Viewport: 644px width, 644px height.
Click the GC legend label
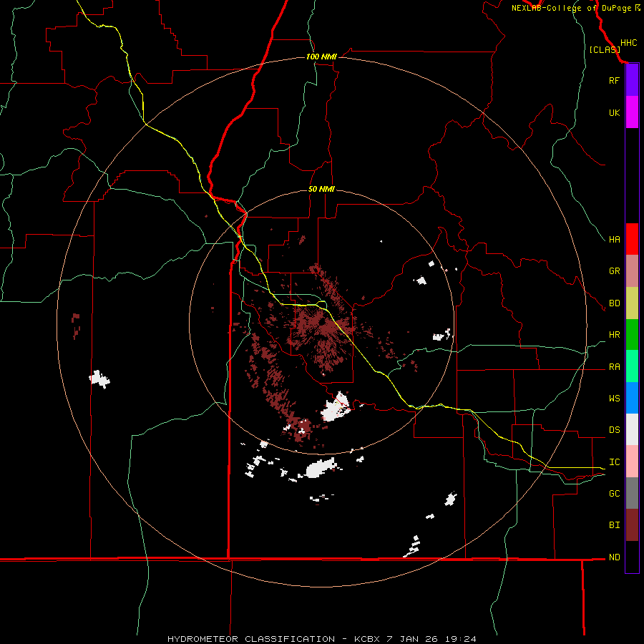pos(614,494)
